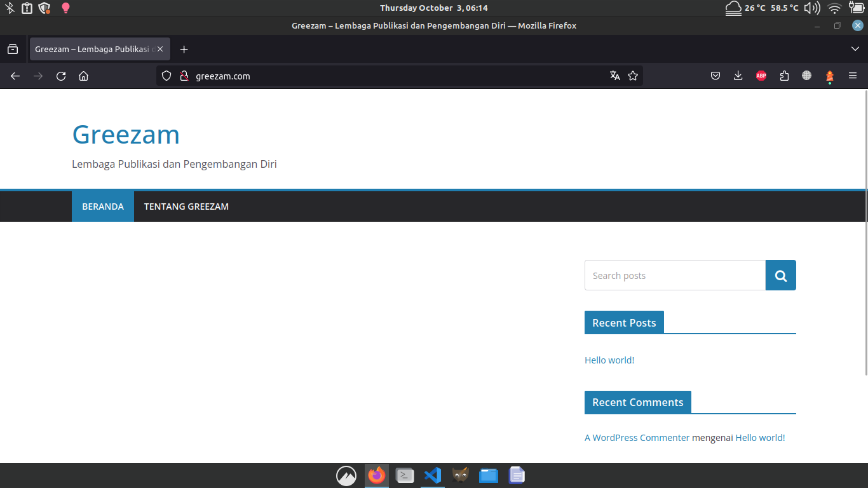The height and width of the screenshot is (488, 868).
Task: Click the Recent Comments widget heading
Action: coord(638,402)
